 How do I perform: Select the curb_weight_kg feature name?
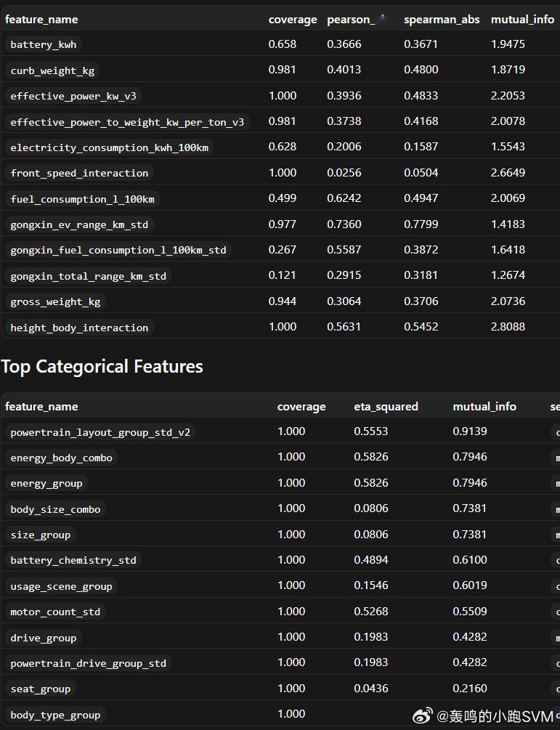click(52, 70)
